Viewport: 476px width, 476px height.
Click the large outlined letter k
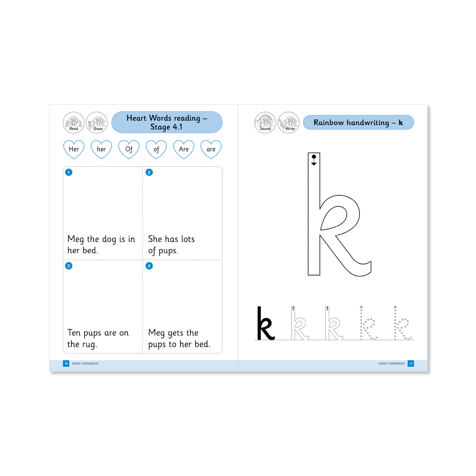pyautogui.click(x=339, y=214)
